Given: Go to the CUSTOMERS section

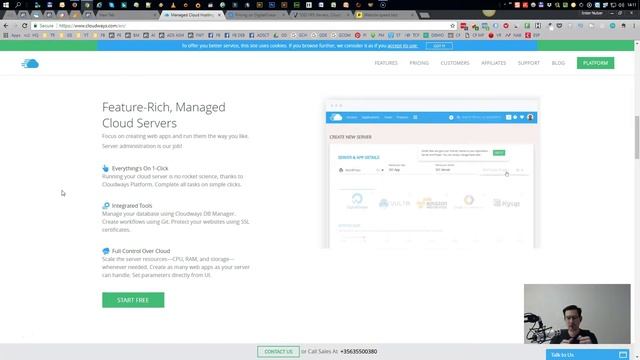Looking at the screenshot, I should (455, 63).
